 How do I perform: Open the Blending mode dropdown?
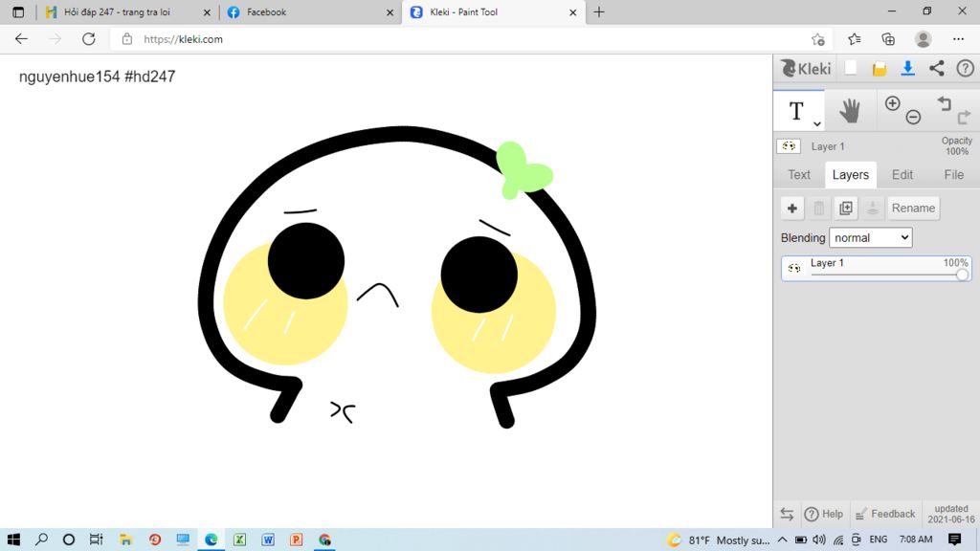(871, 237)
